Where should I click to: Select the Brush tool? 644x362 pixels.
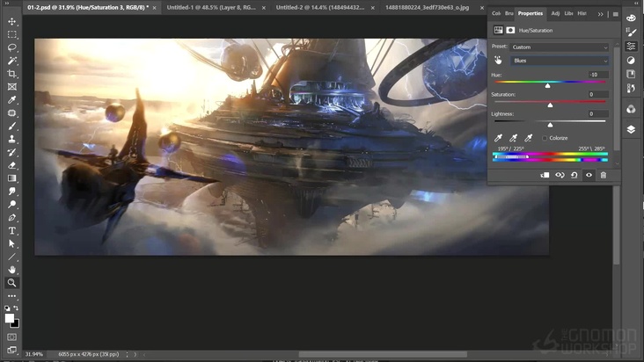(x=12, y=127)
